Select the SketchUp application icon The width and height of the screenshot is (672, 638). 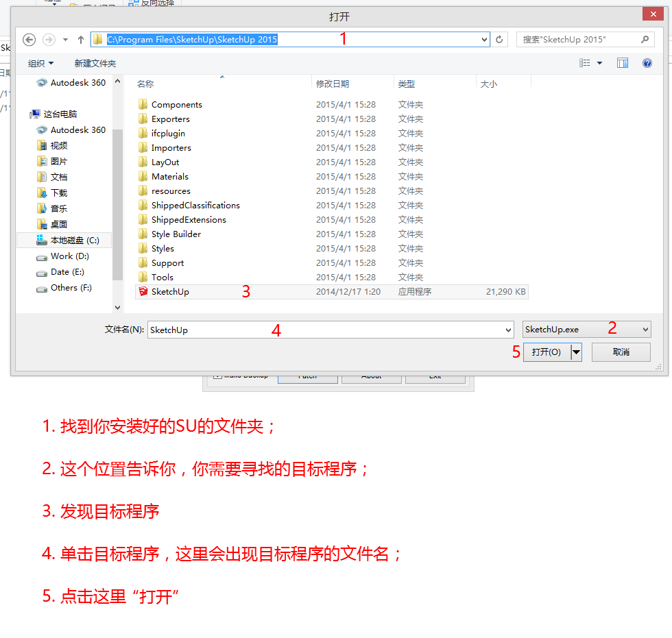click(x=143, y=292)
